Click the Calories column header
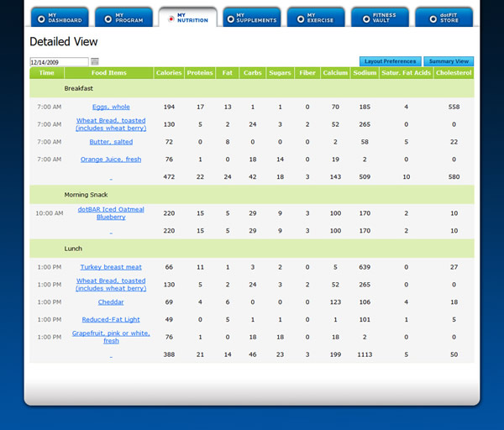Image resolution: width=504 pixels, height=430 pixels. [x=169, y=73]
